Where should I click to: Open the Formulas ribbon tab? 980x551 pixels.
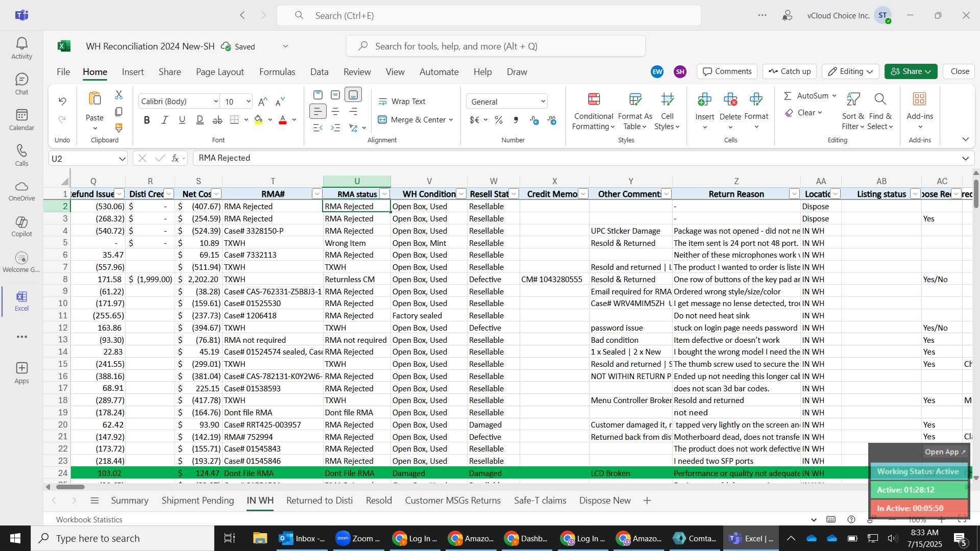point(277,72)
